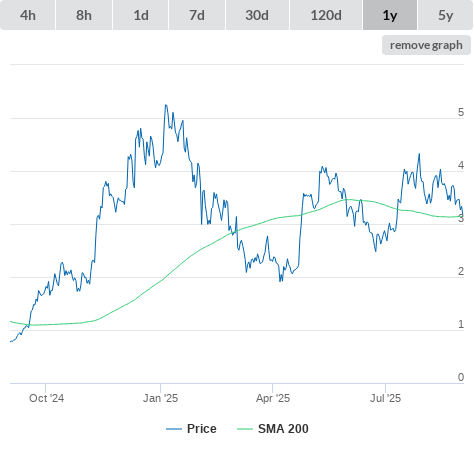Click the y-axis value 4
This screenshot has width=474, height=455.
(461, 165)
